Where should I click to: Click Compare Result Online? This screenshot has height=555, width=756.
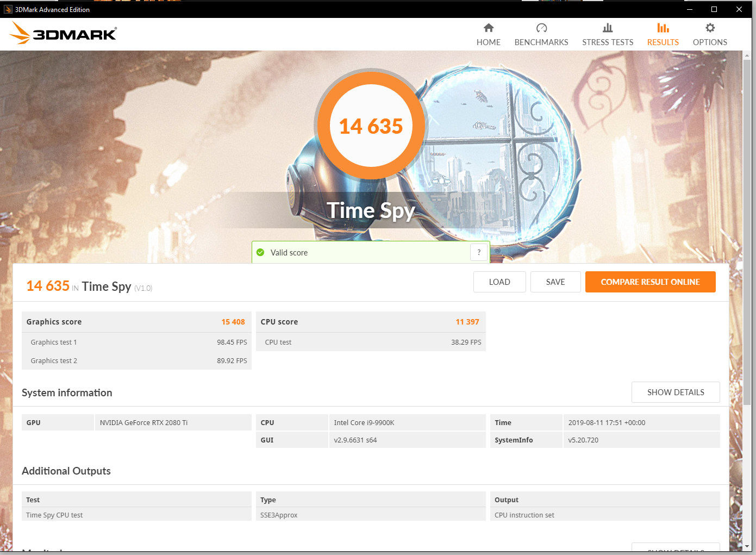[x=650, y=282]
